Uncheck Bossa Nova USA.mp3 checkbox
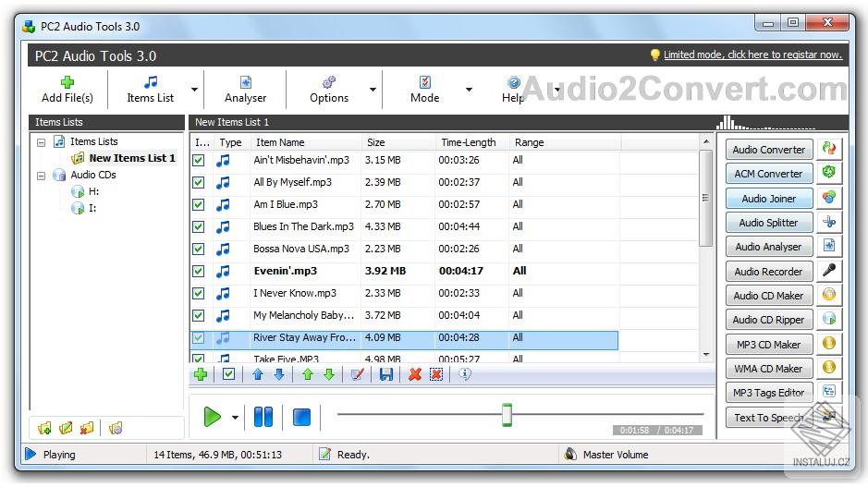Screen dimensions: 868x487 tap(198, 249)
